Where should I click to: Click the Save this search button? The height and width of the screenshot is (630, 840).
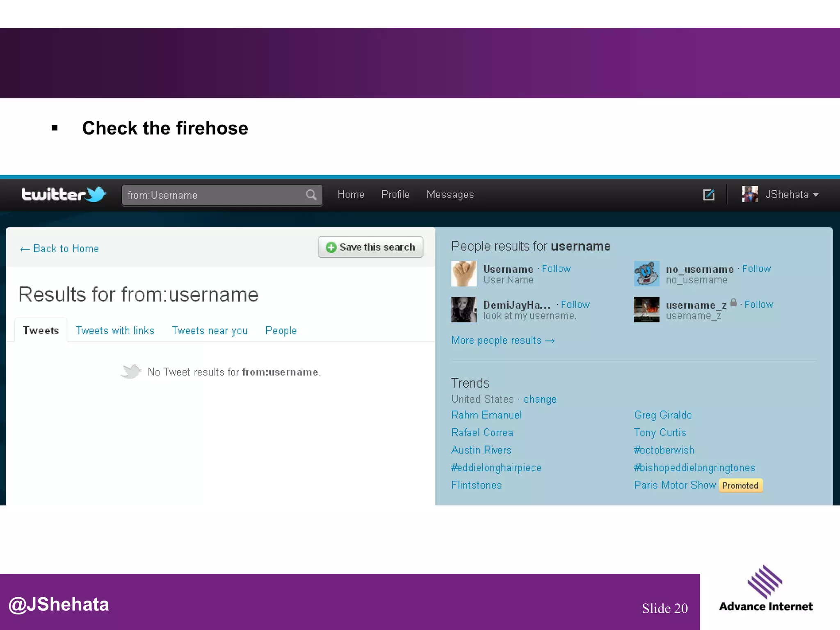[370, 247]
